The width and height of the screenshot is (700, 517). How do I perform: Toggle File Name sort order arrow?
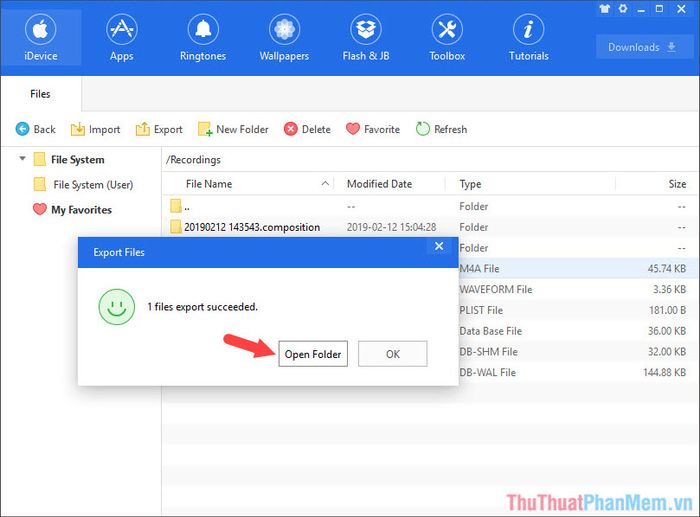[325, 183]
